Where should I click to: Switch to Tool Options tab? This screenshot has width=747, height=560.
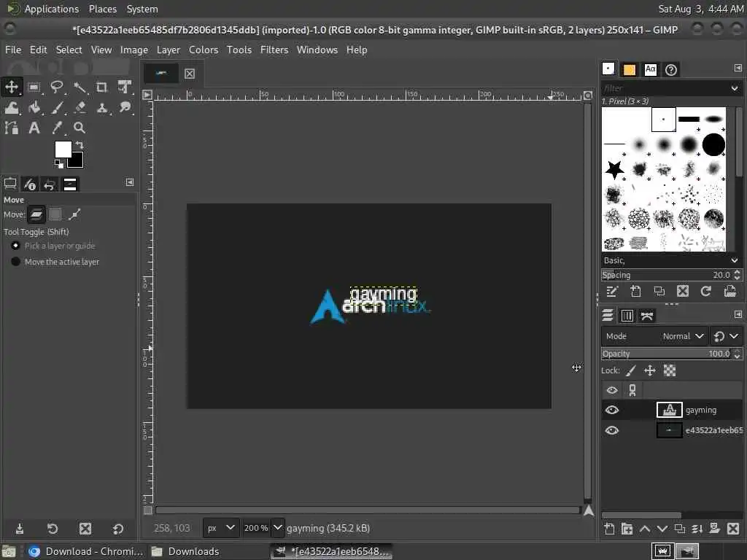tap(10, 184)
